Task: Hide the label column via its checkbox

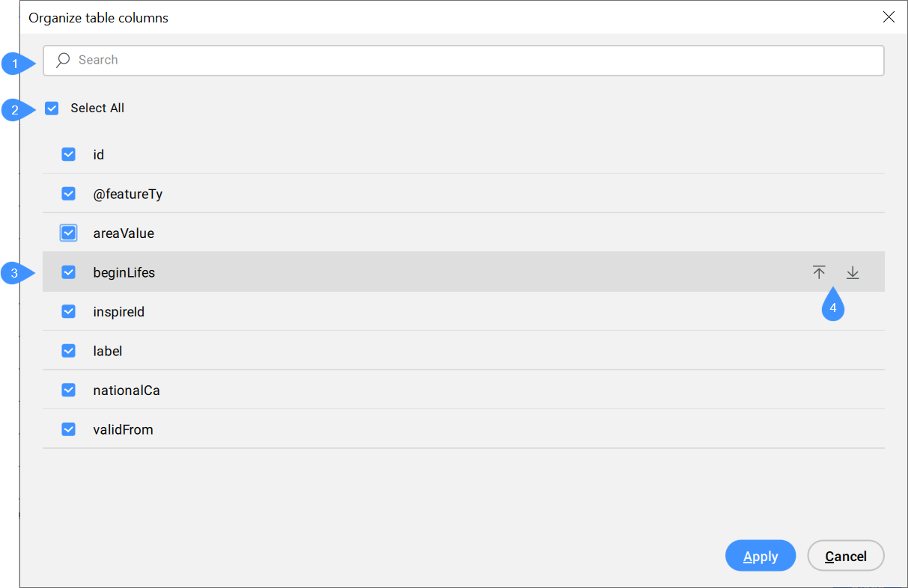Action: (69, 351)
